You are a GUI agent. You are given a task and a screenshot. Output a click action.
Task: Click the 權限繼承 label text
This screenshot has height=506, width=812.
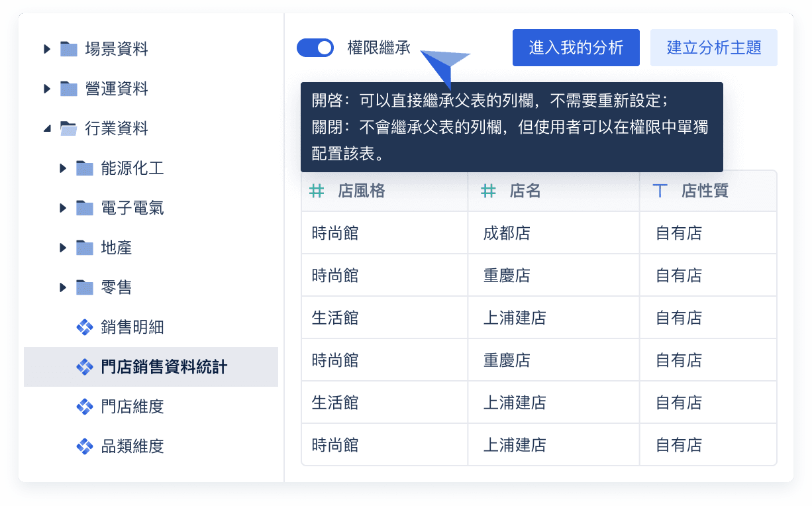(379, 48)
